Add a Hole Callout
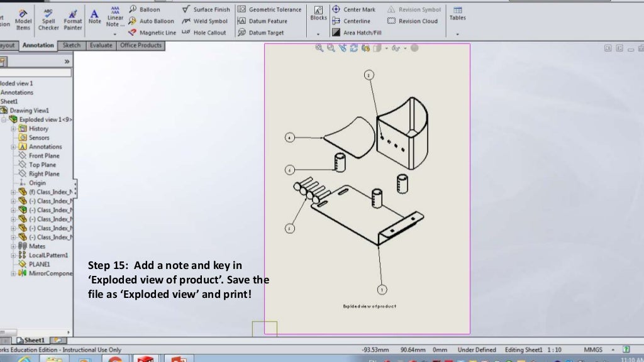The image size is (644, 362). coord(204,33)
